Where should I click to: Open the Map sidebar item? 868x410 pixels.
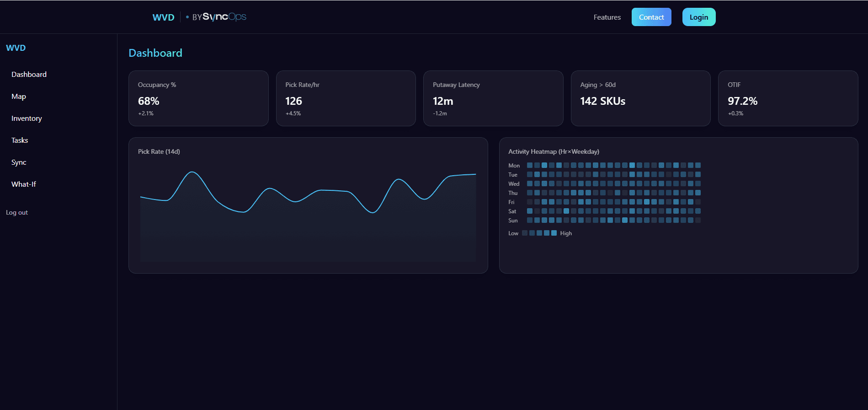[x=19, y=96]
